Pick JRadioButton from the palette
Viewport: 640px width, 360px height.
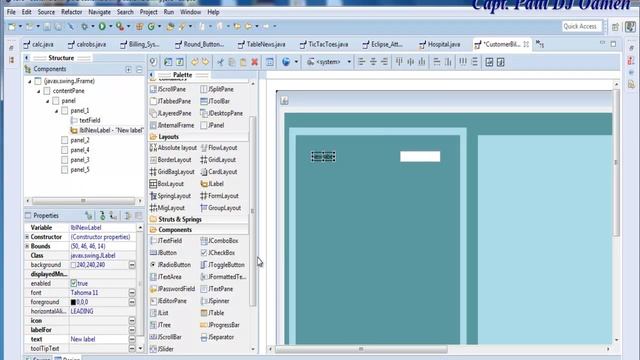coord(170,265)
